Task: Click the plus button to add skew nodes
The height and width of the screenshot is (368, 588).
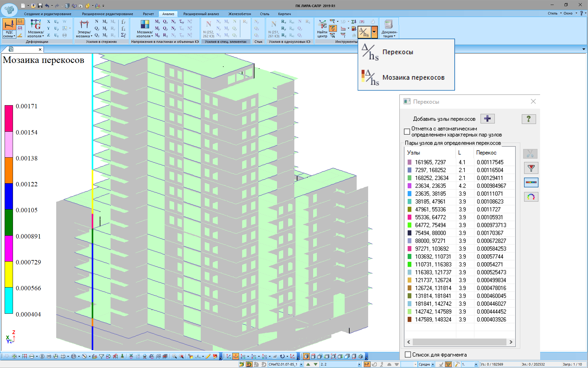Action: tap(487, 119)
